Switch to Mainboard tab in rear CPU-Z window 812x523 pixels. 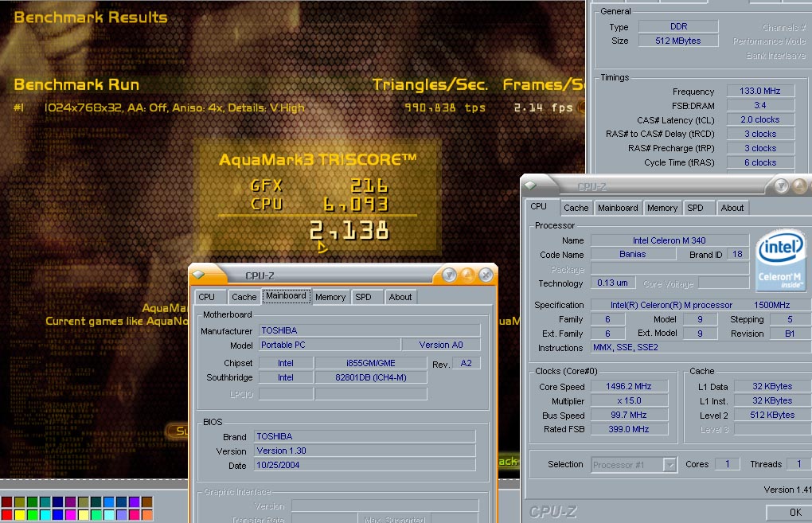[618, 208]
